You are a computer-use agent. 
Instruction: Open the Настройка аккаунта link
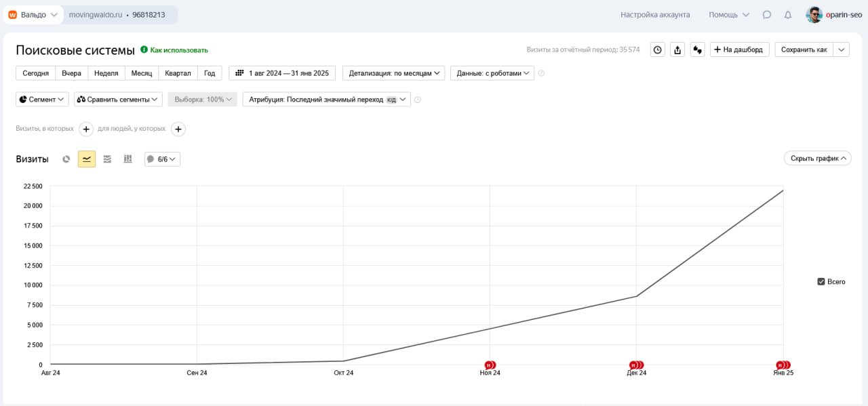point(655,14)
